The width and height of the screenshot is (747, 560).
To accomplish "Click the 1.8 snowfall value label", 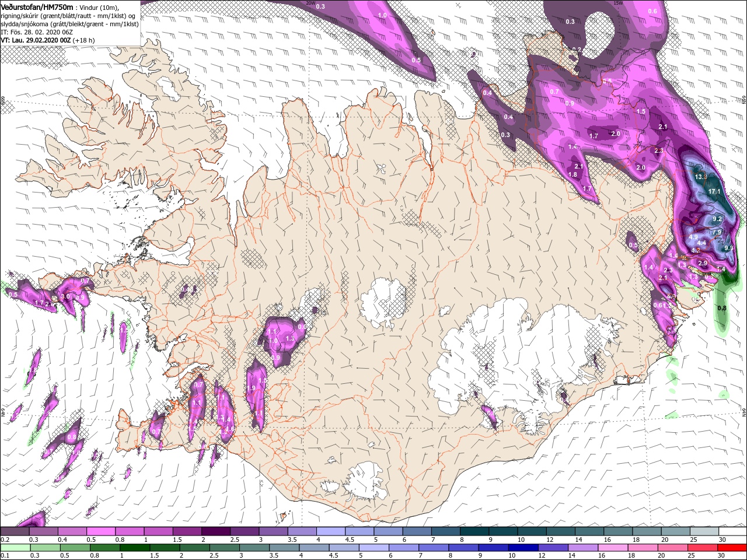I will [x=573, y=175].
